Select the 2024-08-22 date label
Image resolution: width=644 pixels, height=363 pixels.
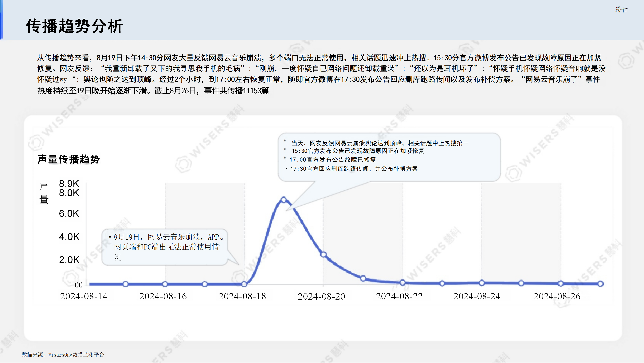[399, 296]
